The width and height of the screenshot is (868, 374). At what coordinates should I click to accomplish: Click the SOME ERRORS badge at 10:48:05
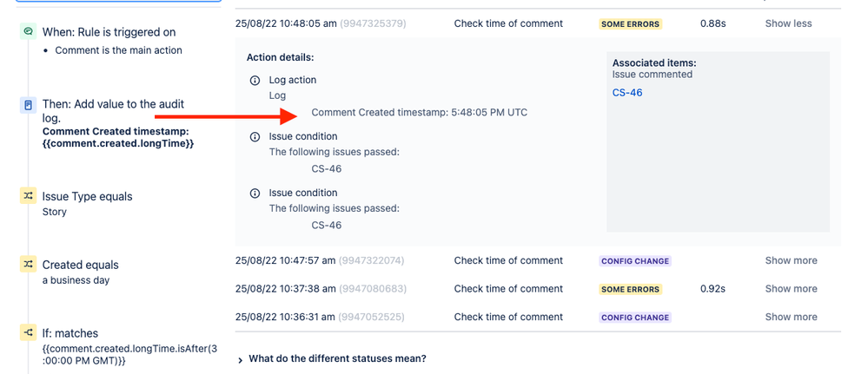631,24
